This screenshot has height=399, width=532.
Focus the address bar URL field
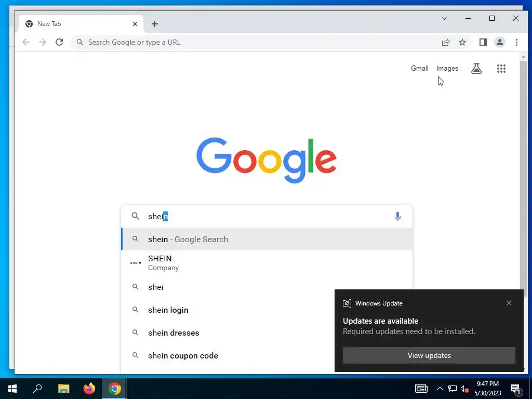pos(258,42)
